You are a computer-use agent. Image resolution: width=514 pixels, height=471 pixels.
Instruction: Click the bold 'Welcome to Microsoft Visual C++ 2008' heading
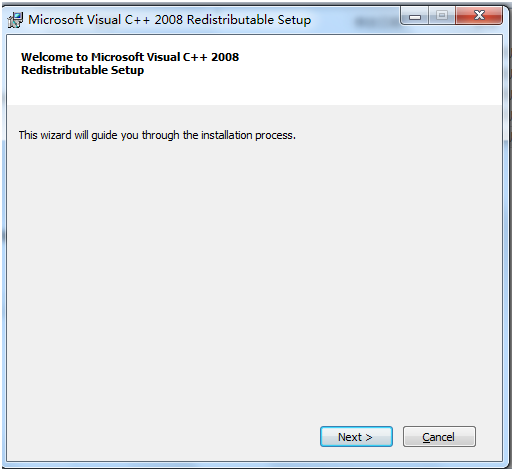click(x=130, y=57)
